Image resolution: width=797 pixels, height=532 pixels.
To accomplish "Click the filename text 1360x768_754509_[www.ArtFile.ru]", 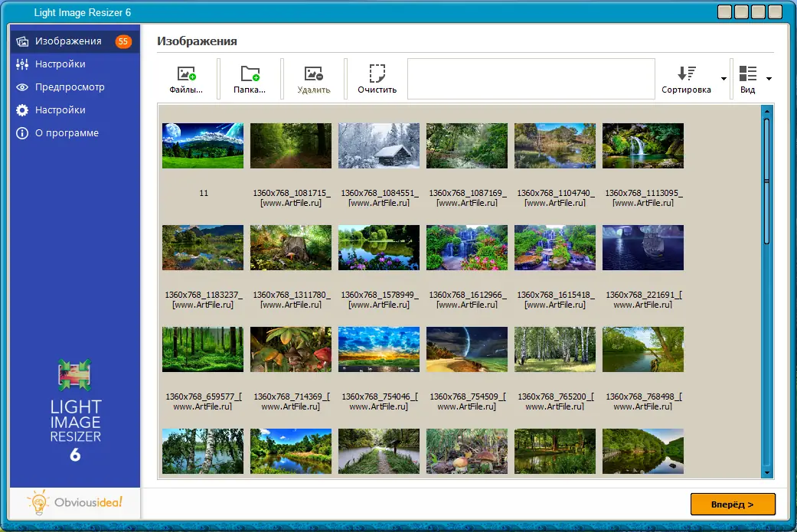I will [x=467, y=401].
